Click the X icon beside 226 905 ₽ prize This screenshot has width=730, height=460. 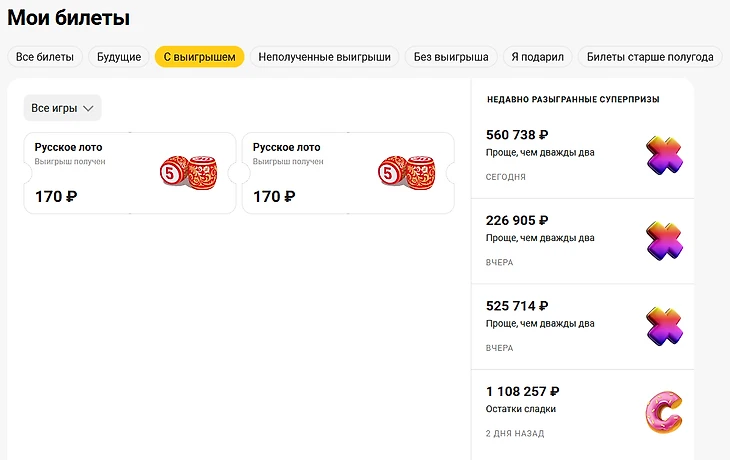[x=664, y=241]
